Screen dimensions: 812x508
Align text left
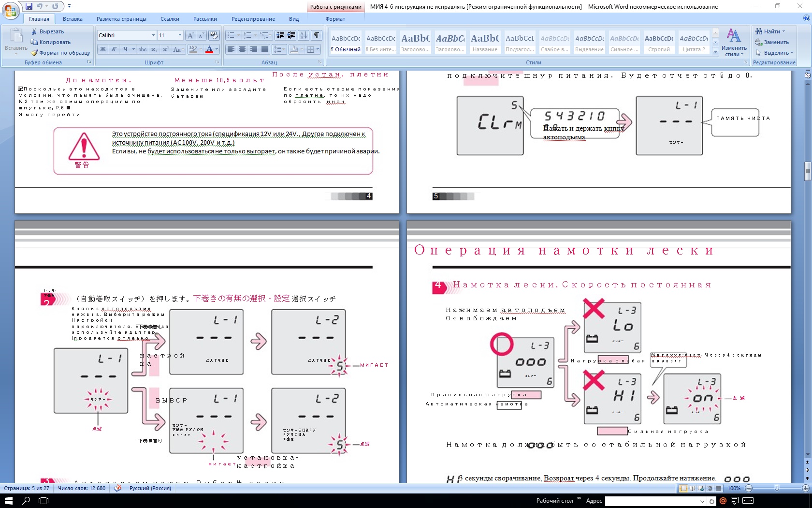pyautogui.click(x=231, y=49)
